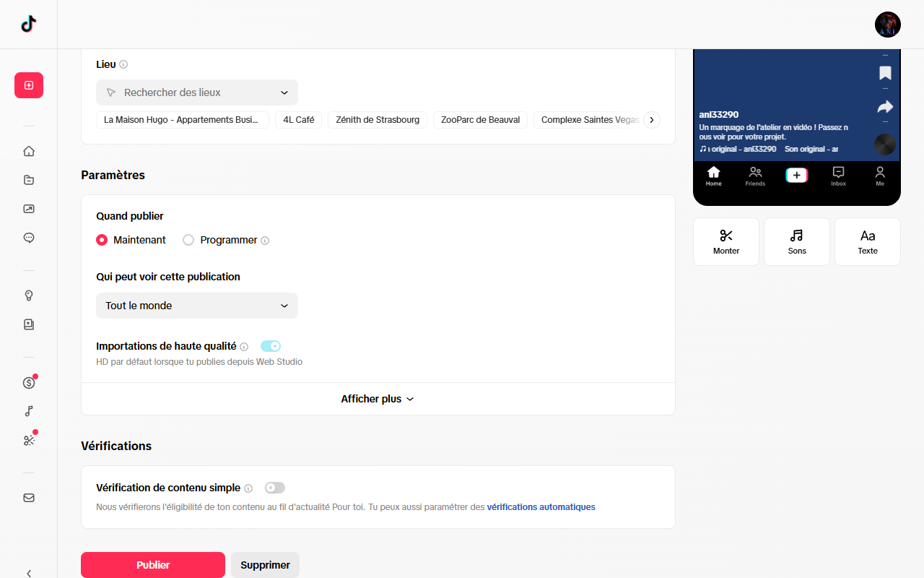This screenshot has height=578, width=924.
Task: Go to the Home icon in sidebar
Action: pyautogui.click(x=29, y=151)
